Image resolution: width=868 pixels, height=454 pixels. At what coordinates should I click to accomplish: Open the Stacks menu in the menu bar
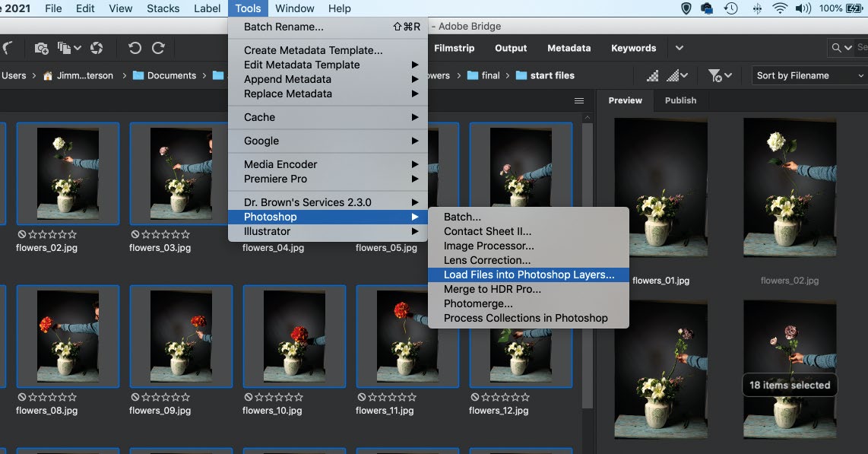[163, 8]
